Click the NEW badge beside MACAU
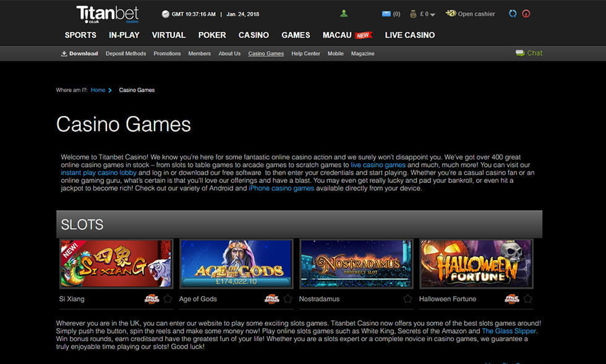This screenshot has width=606, height=364. [x=364, y=35]
